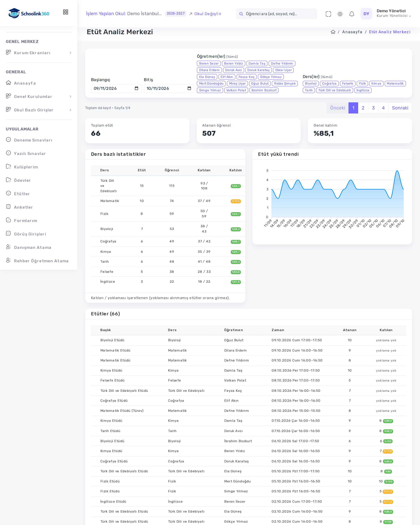The image size is (420, 525).
Task: Toggle the Oğuz Bulut teacher filter
Action: click(260, 84)
